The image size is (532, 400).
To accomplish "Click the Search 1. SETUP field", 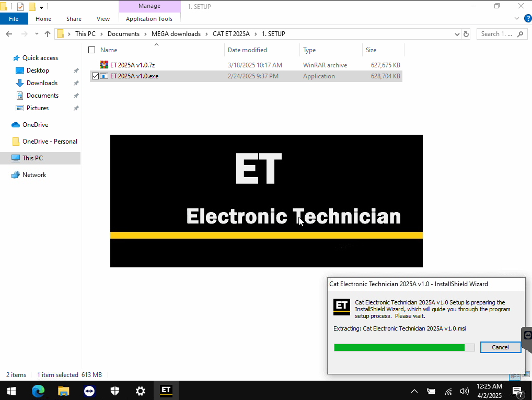I will [502, 34].
